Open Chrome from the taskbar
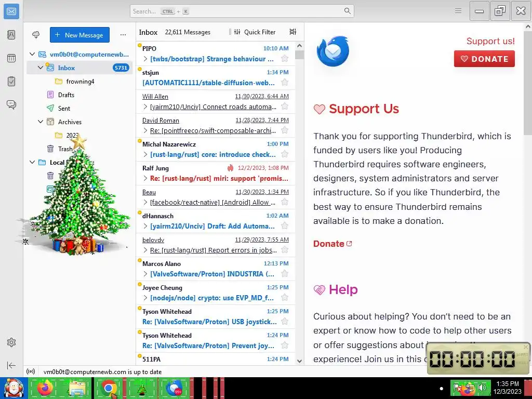This screenshot has width=532, height=399. pos(109,388)
